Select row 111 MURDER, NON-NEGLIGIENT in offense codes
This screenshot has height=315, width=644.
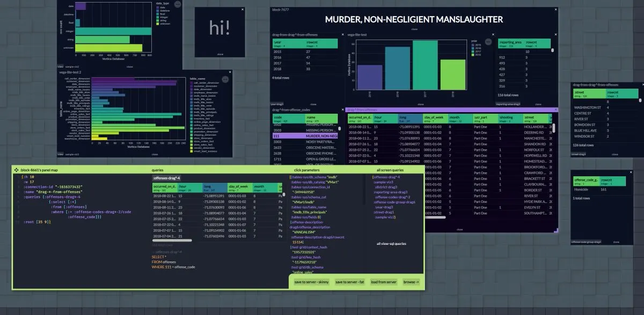click(305, 136)
